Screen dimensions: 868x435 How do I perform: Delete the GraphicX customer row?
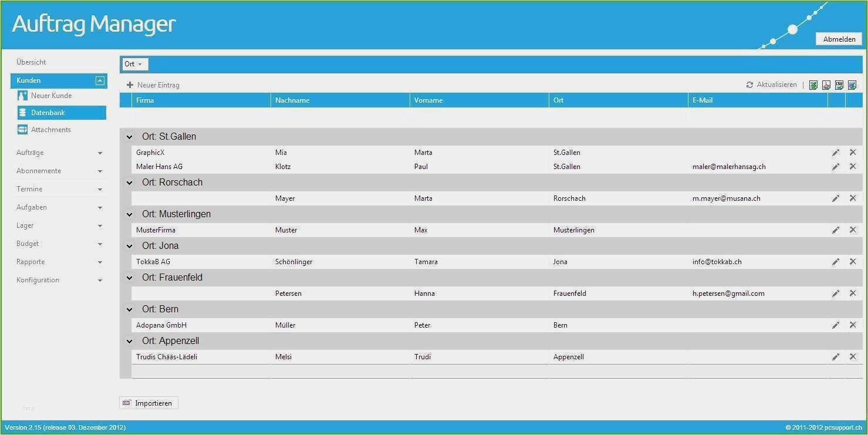click(x=853, y=153)
